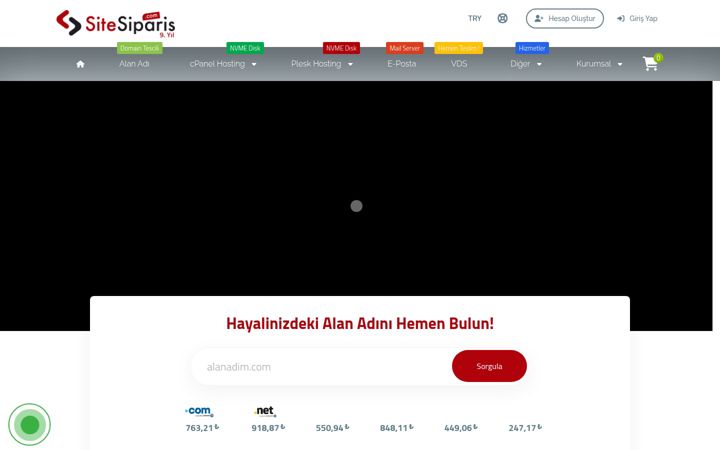
Task: Click the 550,94 domain price
Action: [332, 428]
